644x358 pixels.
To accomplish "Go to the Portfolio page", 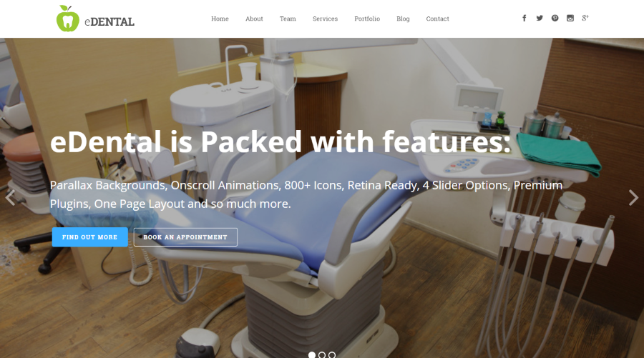I will coord(367,19).
